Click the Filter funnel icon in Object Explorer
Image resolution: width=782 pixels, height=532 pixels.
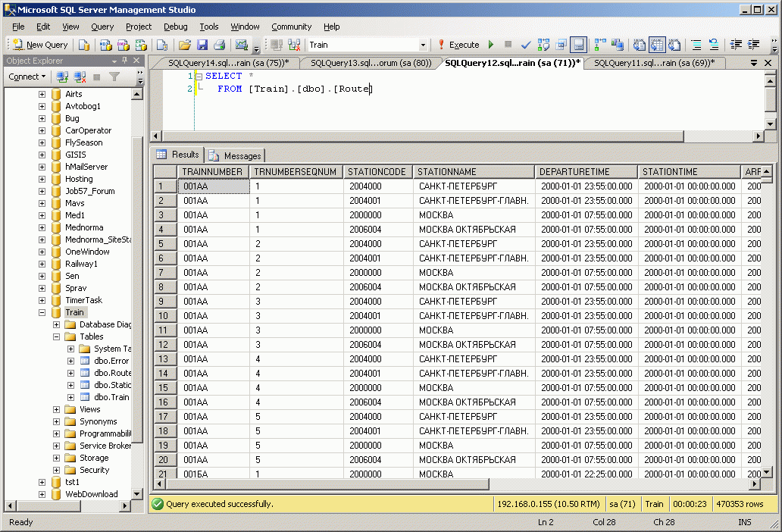(x=114, y=77)
